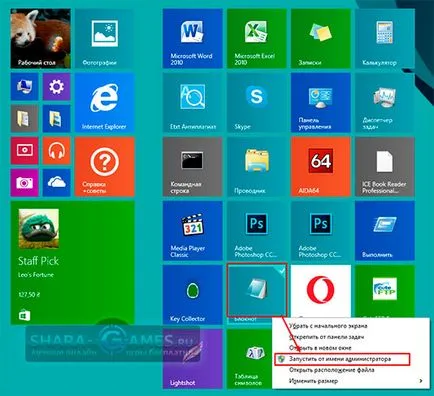434x396 pixels.
Task: Open the small gray folder tile
Action: coord(24,119)
